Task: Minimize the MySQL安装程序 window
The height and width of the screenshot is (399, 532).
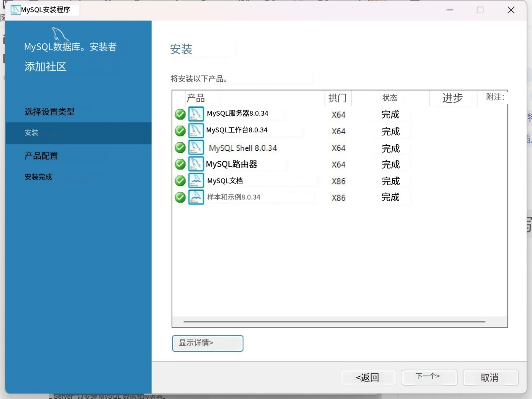Action: pos(450,10)
